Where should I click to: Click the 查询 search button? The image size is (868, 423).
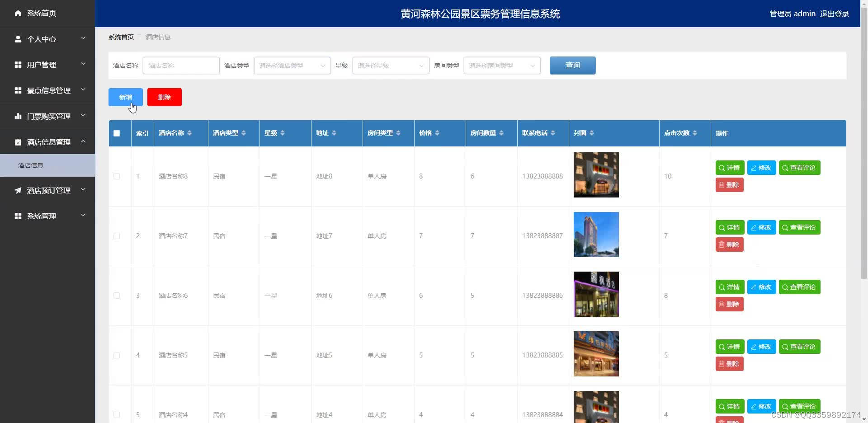(x=572, y=66)
